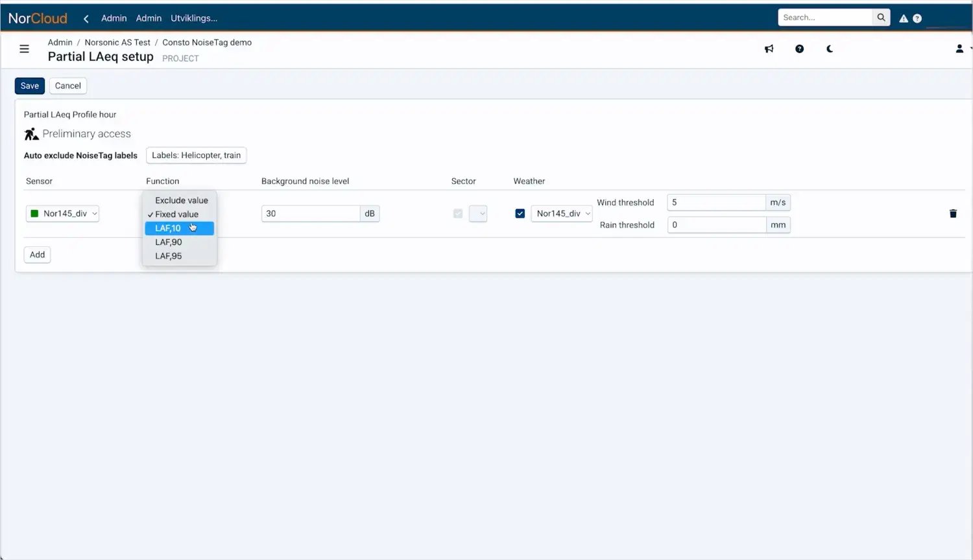Viewport: 973px width, 560px height.
Task: Click the Background noise level header
Action: [306, 181]
